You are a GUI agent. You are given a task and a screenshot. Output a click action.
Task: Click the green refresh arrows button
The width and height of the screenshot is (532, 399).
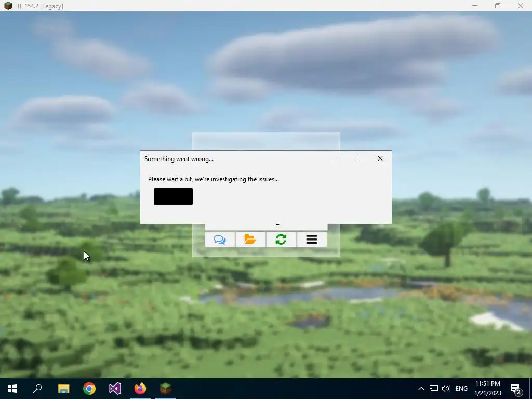281,240
